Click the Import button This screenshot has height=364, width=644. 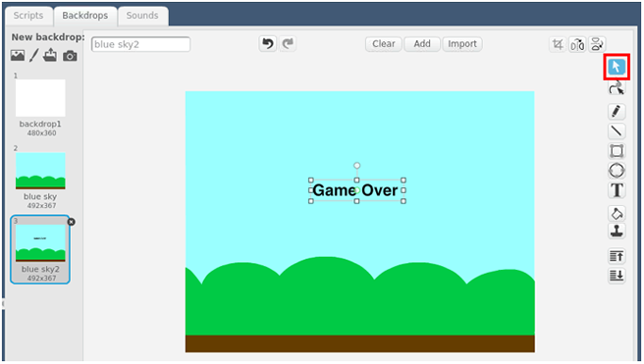click(462, 44)
